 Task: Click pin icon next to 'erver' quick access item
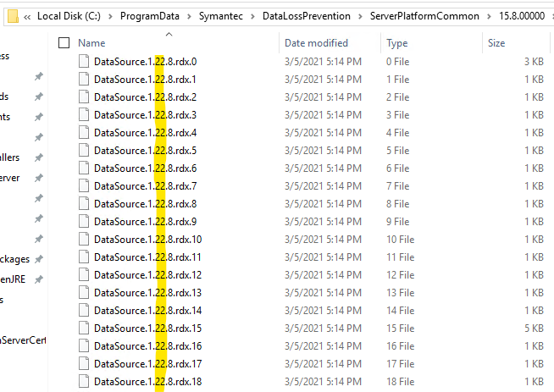(38, 178)
